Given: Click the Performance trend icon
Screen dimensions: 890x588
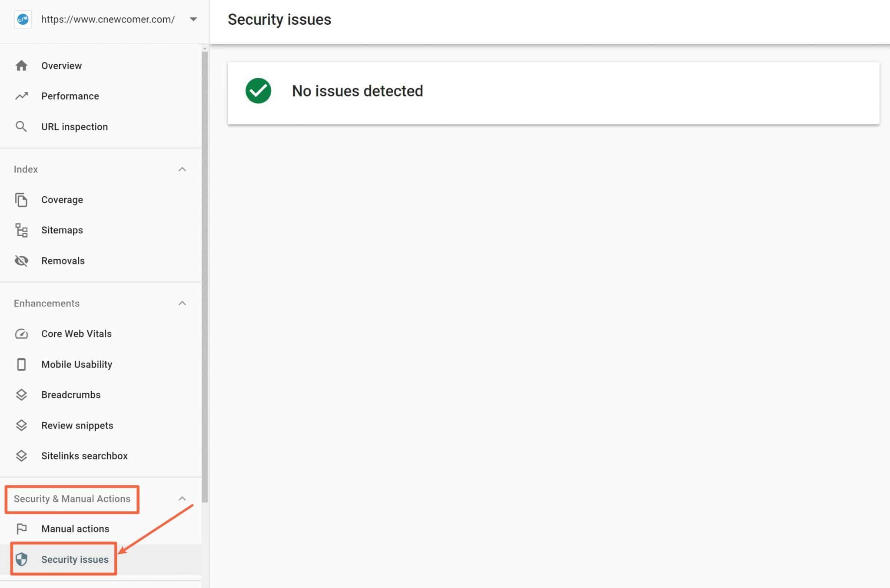Looking at the screenshot, I should click(21, 96).
